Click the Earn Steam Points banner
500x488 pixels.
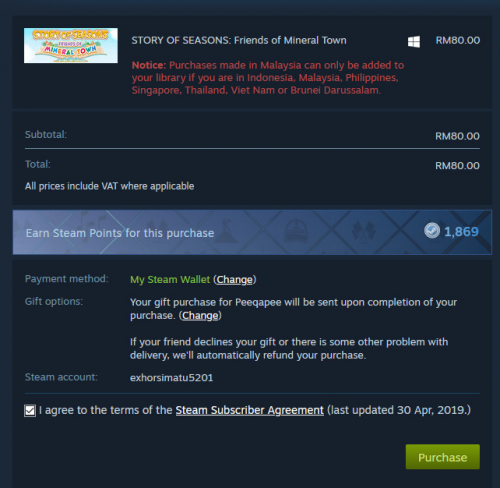pos(252,232)
